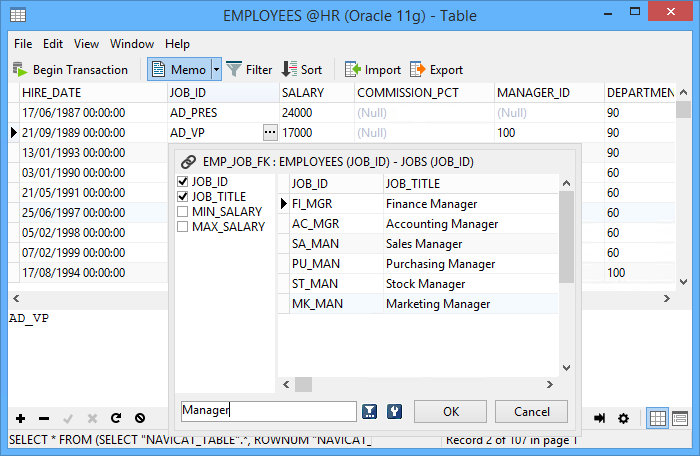Click the wrench icon beside search box

point(394,411)
